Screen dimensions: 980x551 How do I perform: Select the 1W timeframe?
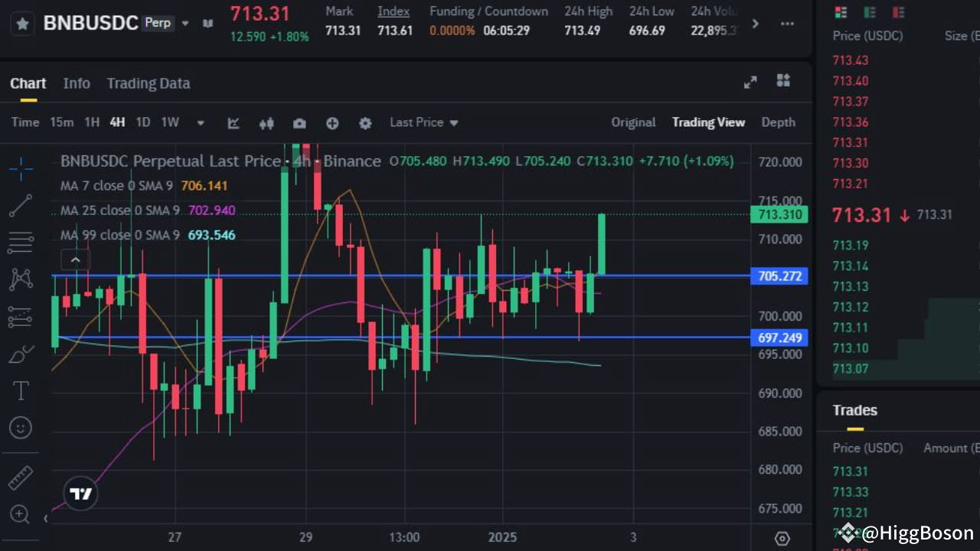pos(169,122)
